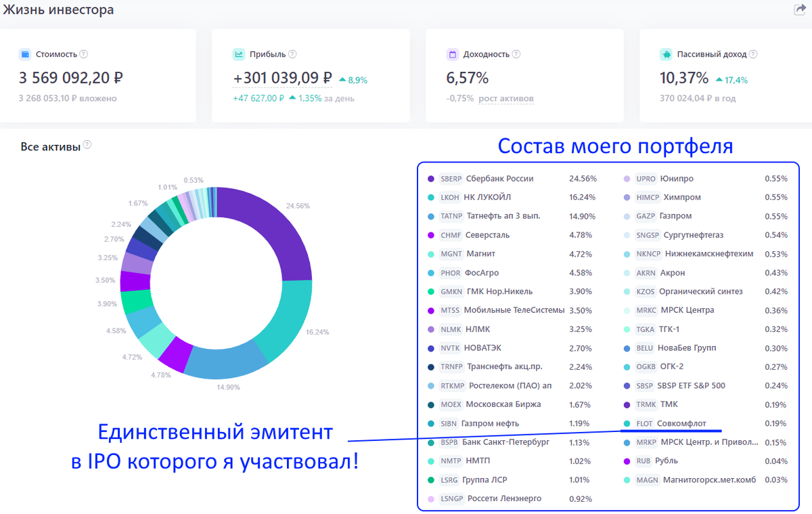This screenshot has height=514, width=812.
Task: Click the profit value +301 039,09 ₽
Action: [282, 78]
